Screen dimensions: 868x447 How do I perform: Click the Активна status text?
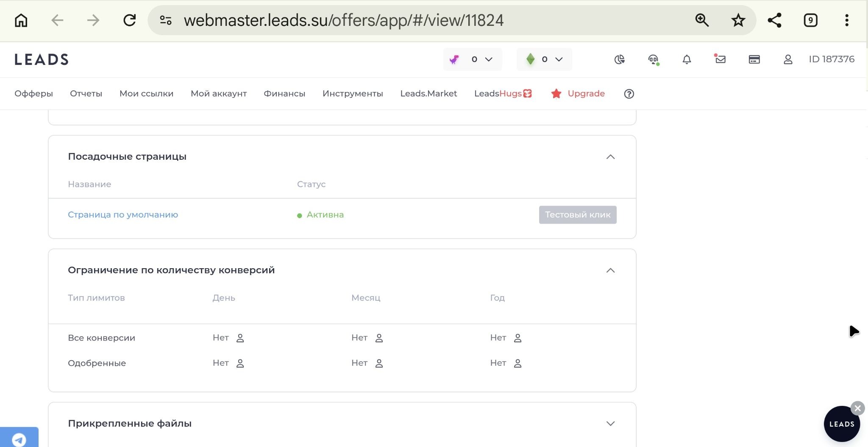click(x=325, y=215)
